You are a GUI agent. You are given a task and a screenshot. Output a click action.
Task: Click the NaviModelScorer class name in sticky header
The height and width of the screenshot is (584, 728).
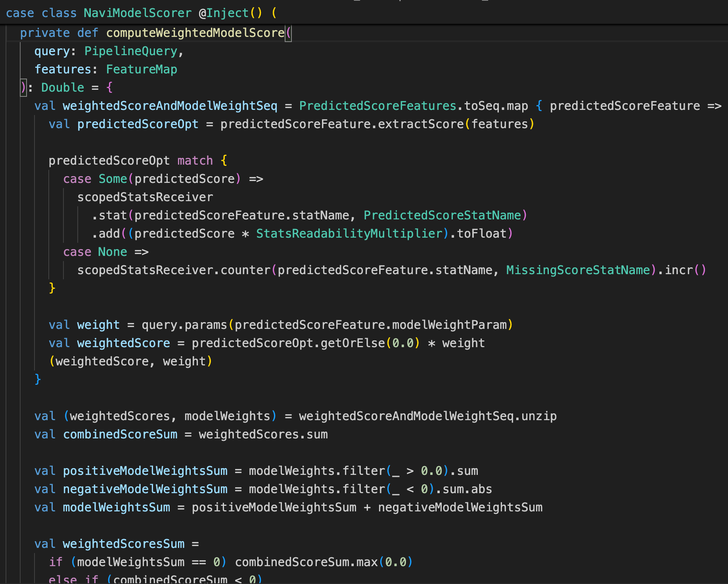138,13
